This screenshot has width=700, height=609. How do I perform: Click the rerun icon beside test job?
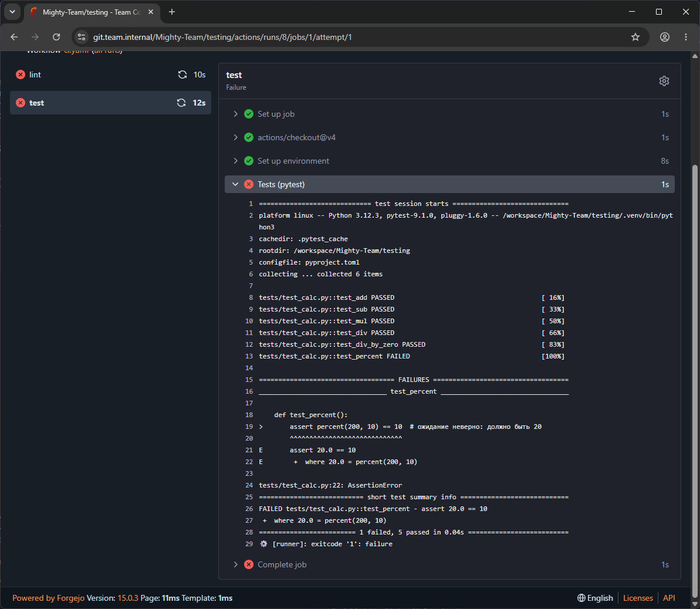(181, 103)
